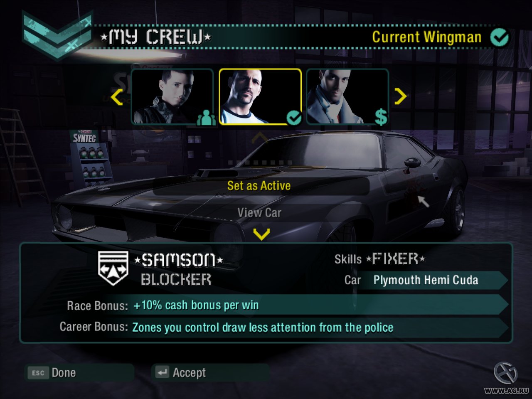The width and height of the screenshot is (532, 399).
Task: Click the Samson Blocker shield badge
Action: (x=113, y=268)
